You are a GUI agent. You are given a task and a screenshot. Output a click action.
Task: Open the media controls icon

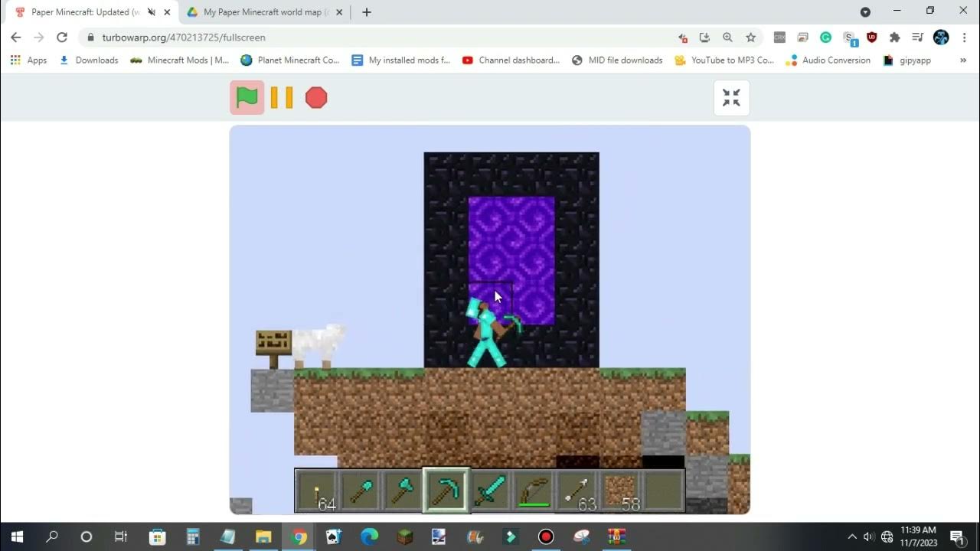[918, 37]
